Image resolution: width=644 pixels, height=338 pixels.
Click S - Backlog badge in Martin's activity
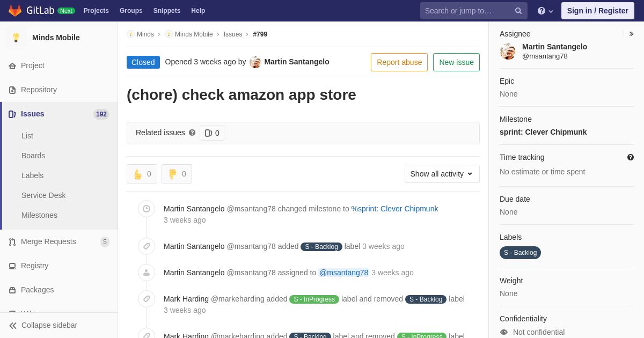point(321,247)
